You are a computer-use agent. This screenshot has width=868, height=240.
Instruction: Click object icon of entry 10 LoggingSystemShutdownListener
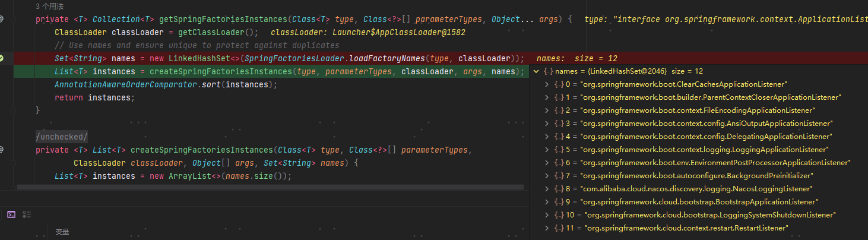tap(559, 215)
